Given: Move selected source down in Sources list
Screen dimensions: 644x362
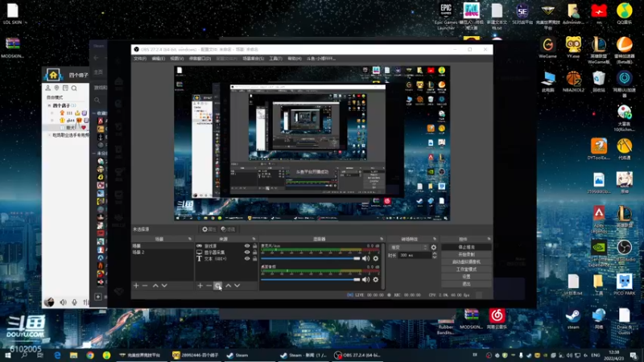Looking at the screenshot, I should pos(237,286).
